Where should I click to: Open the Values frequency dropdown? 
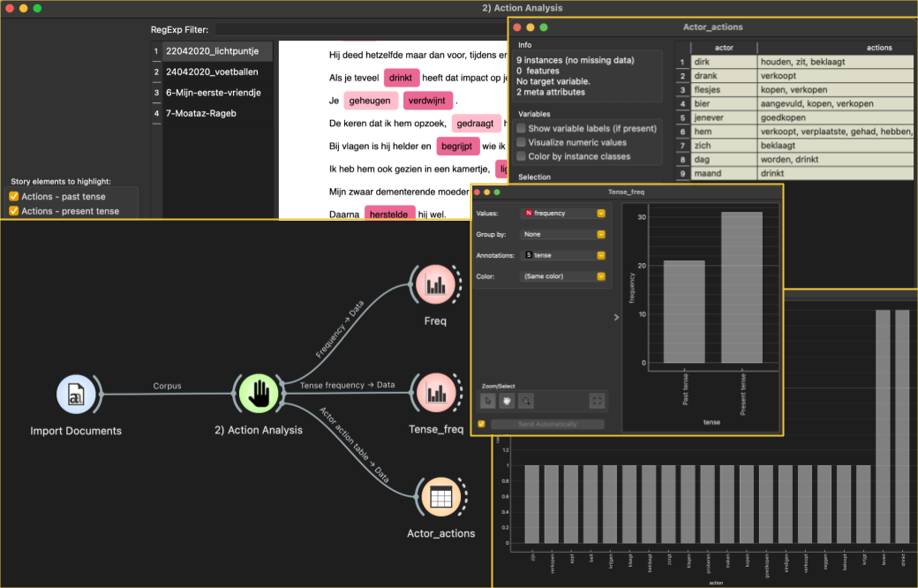coord(563,213)
